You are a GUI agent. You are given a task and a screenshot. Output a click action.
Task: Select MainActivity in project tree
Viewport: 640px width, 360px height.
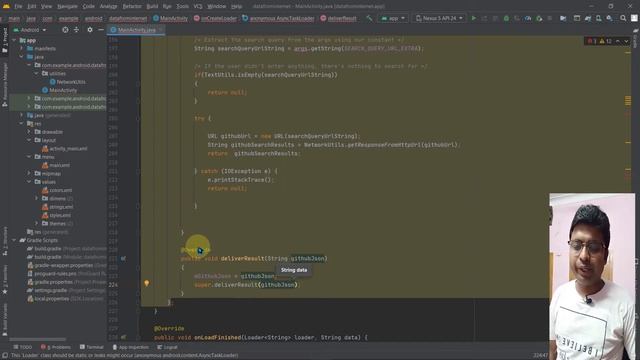coord(60,90)
